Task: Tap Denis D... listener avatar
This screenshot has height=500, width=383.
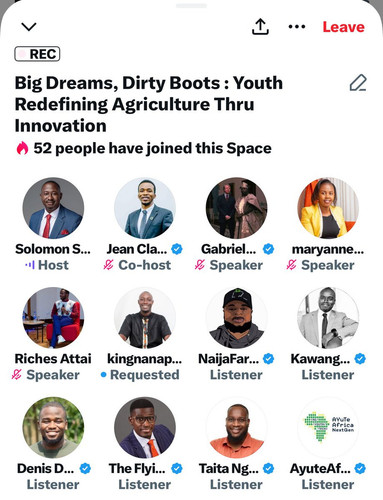Action: pos(53,427)
